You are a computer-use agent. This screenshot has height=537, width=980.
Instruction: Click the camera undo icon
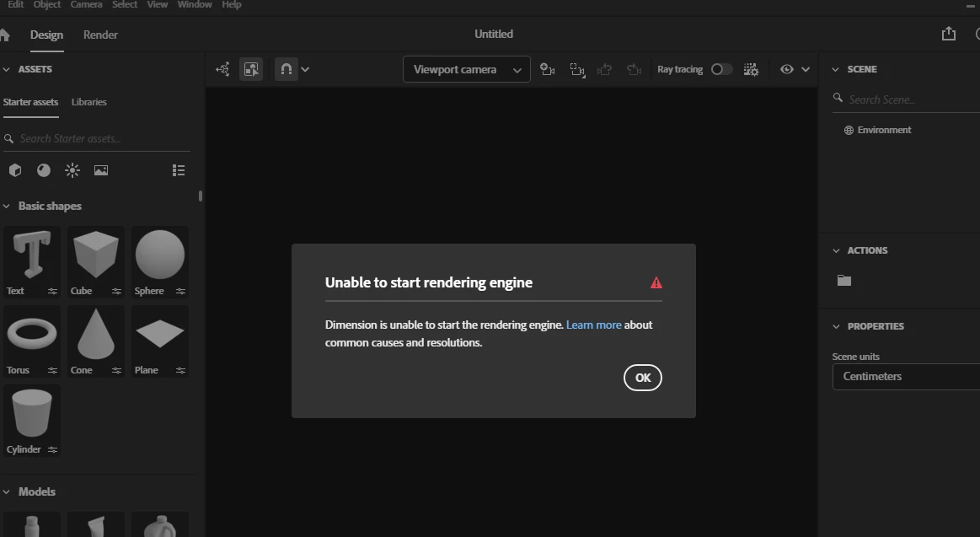tap(604, 69)
